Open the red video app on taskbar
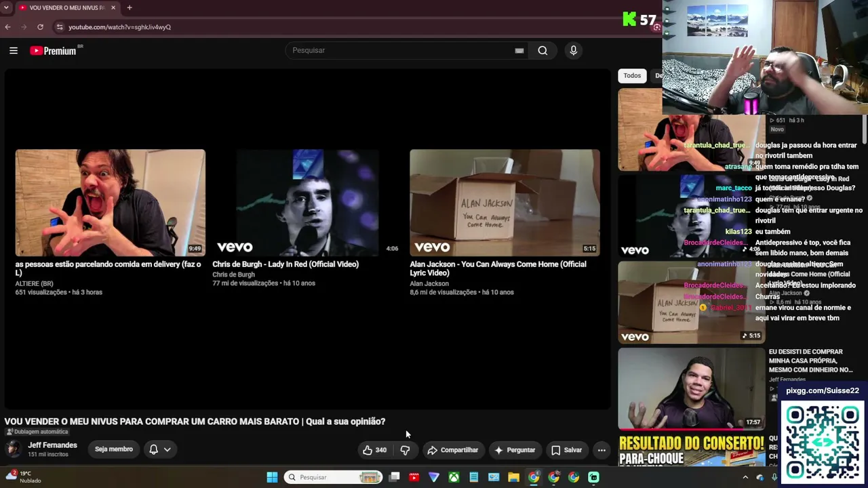Viewport: 868px width, 488px height. coord(414,477)
